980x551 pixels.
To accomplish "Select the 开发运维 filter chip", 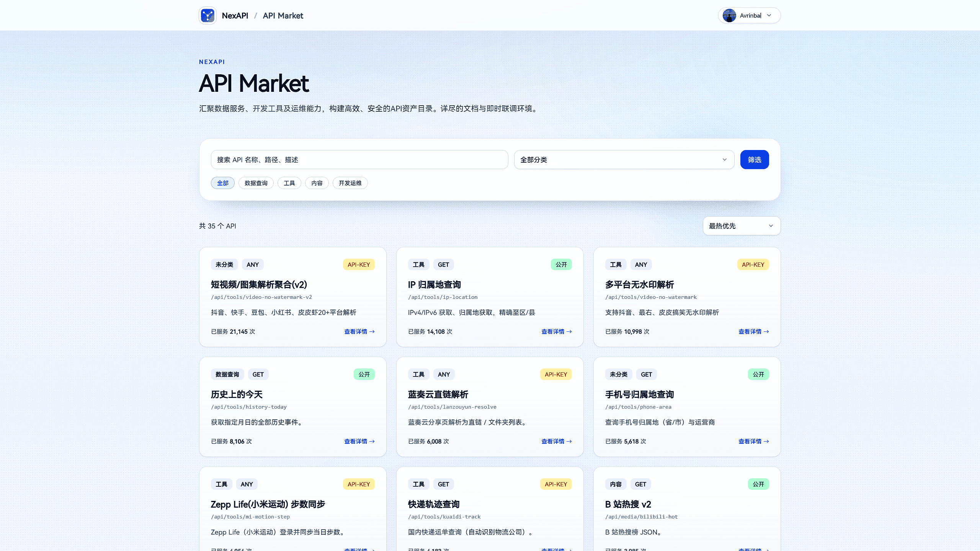I will click(350, 183).
